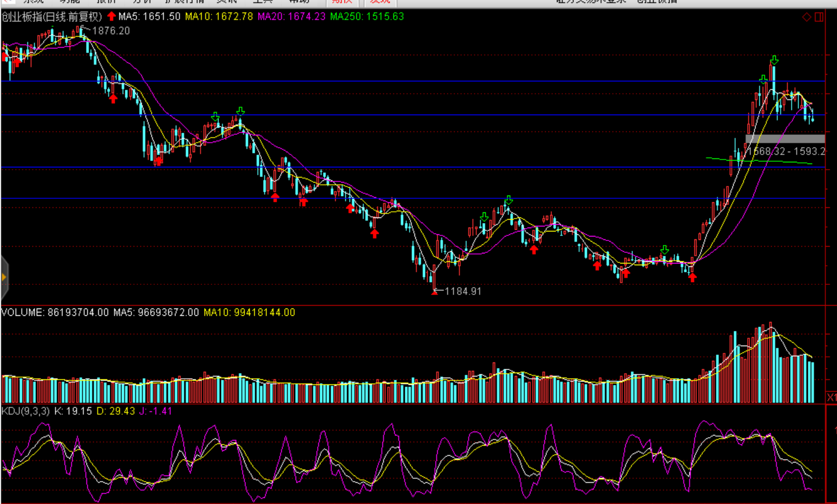
Task: Select the green MA250 indicator label
Action: click(x=367, y=17)
